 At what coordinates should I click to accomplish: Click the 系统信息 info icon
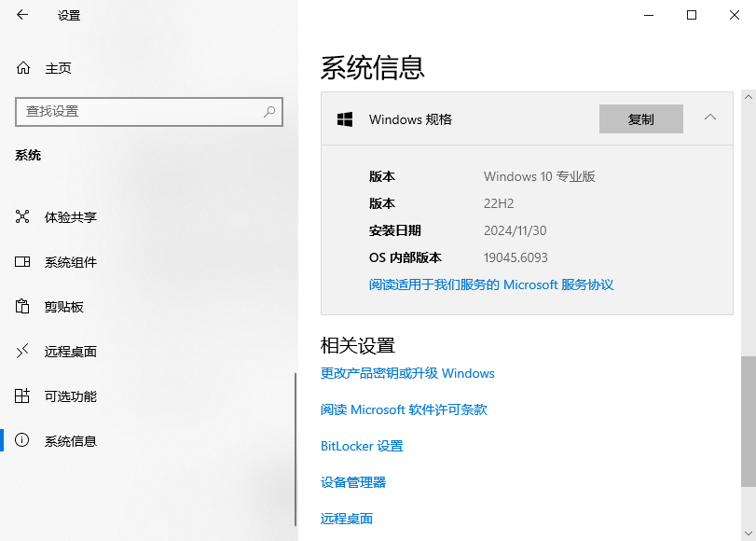pyautogui.click(x=22, y=440)
